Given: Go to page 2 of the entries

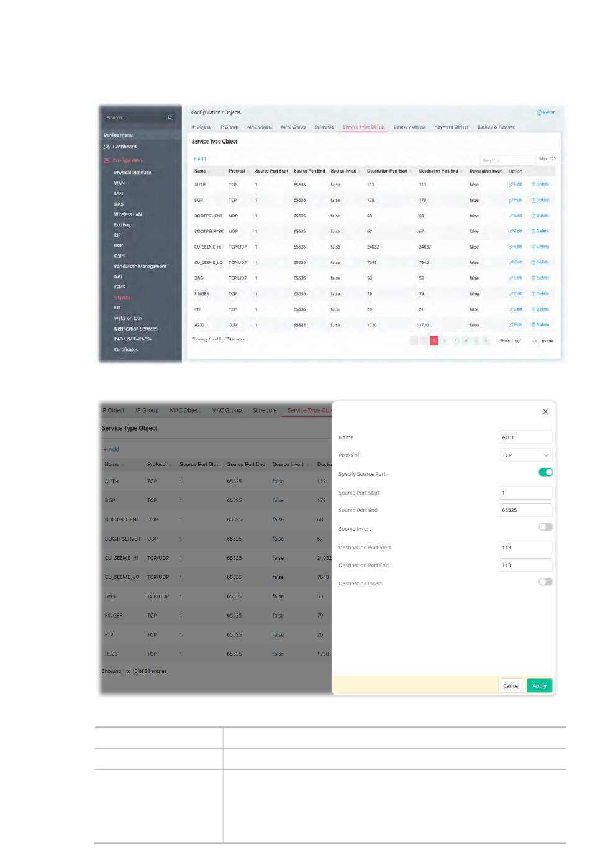Looking at the screenshot, I should point(444,340).
